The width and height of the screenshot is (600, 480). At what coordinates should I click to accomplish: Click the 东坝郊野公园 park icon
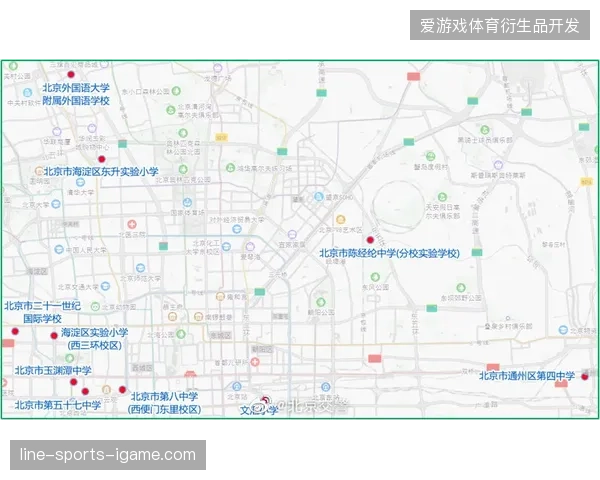tap(461, 287)
